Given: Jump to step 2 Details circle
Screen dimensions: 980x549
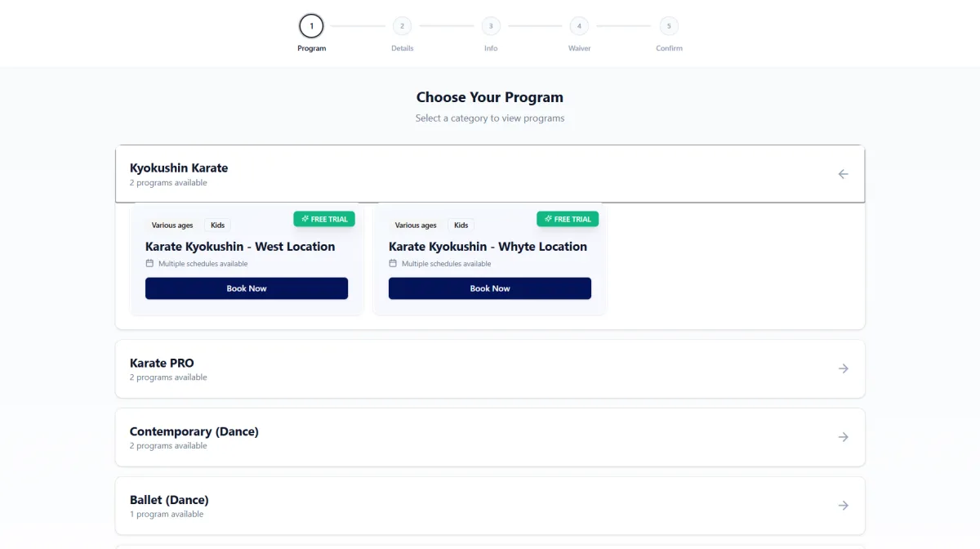Looking at the screenshot, I should tap(402, 26).
